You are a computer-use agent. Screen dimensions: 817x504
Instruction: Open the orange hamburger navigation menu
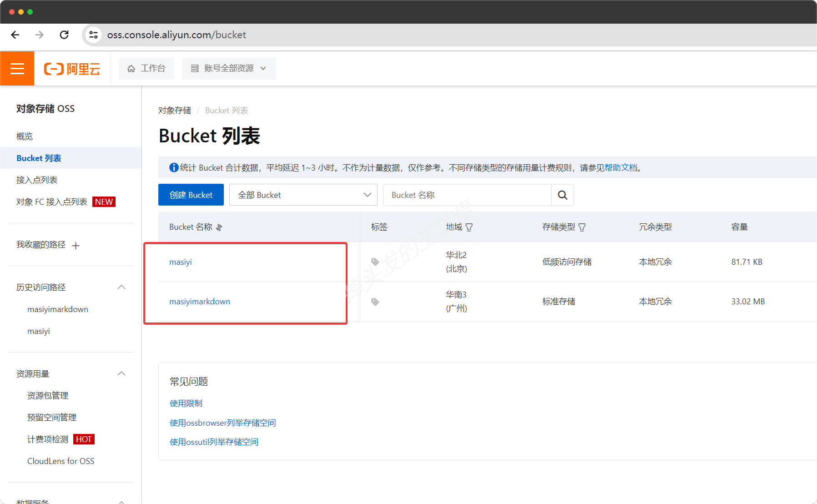[17, 69]
